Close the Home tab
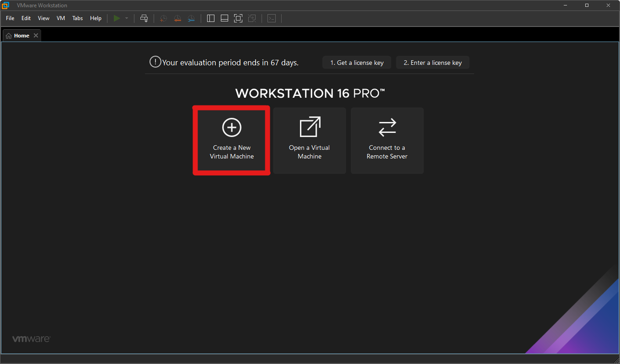Screen dimensions: 620x364 click(x=36, y=36)
